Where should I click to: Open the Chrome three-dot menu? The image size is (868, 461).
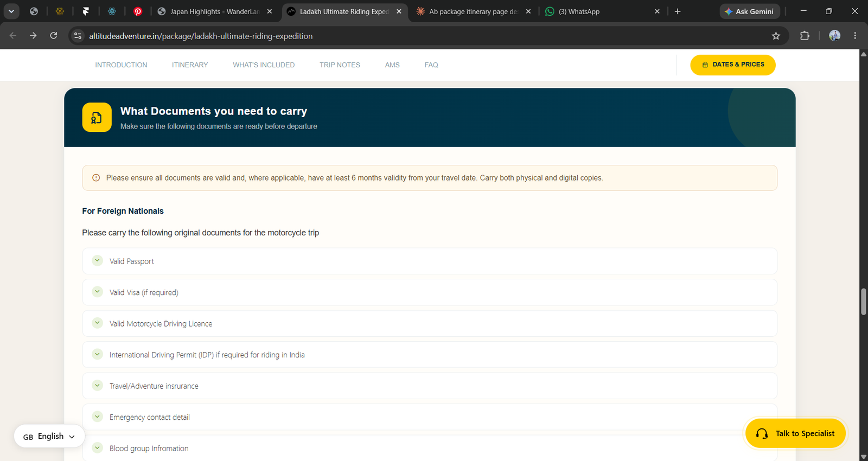point(855,36)
